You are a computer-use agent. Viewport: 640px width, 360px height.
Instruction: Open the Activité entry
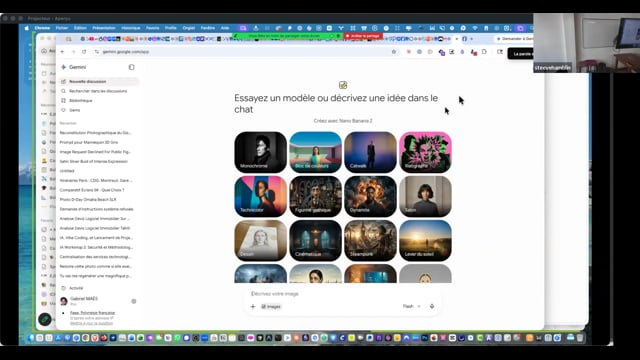76,288
